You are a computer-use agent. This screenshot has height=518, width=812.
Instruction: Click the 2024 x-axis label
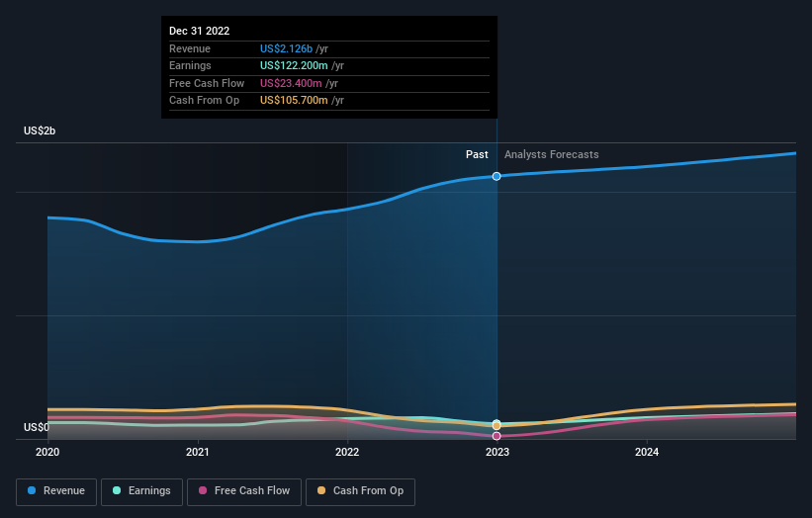[x=647, y=453]
